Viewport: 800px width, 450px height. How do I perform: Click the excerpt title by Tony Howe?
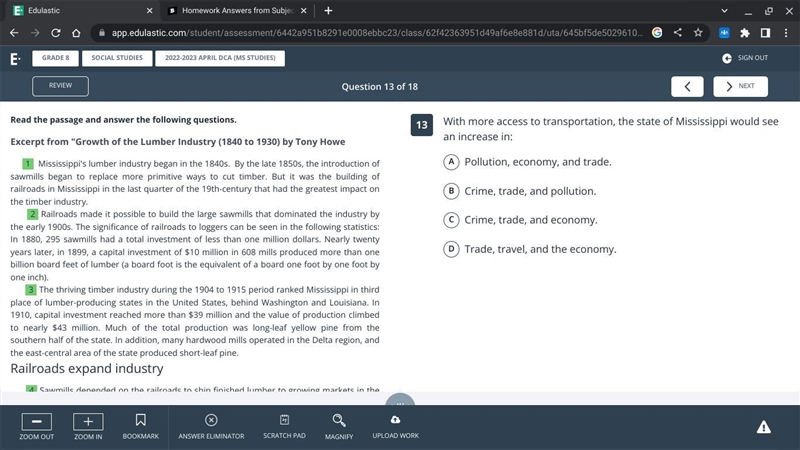pos(178,142)
